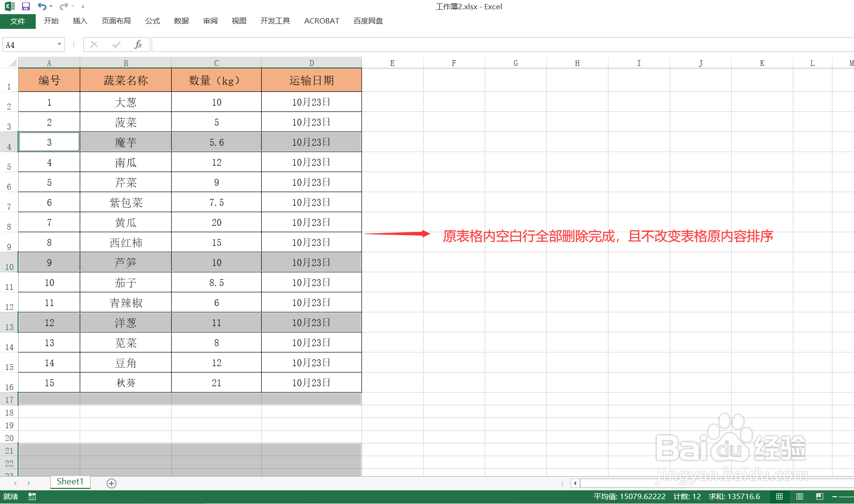
Task: Click the Undo arrow icon
Action: click(43, 6)
